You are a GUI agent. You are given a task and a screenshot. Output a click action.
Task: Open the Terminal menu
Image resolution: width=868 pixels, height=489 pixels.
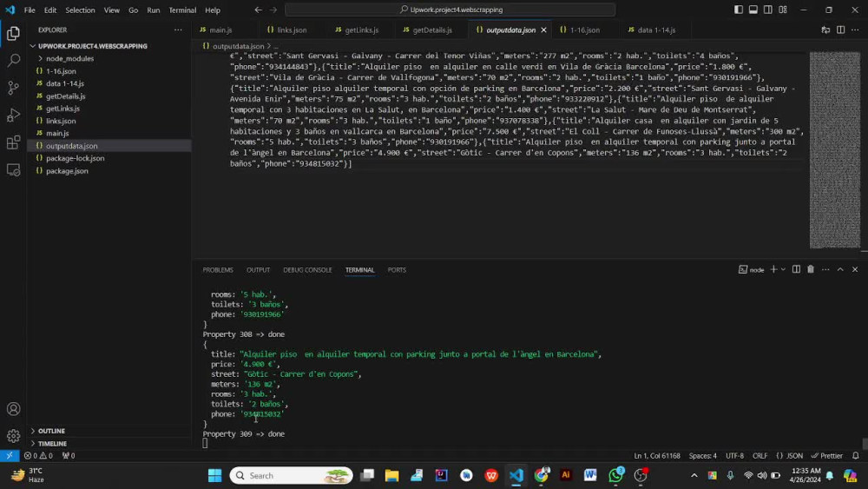coord(182,10)
